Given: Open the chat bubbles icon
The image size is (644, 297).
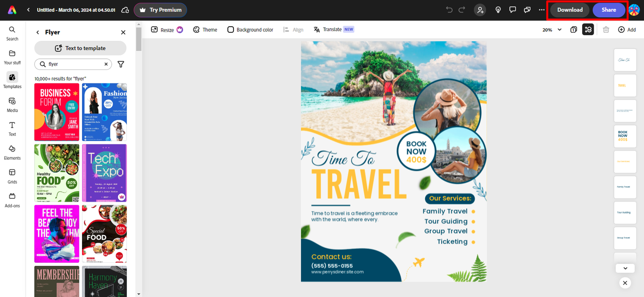Looking at the screenshot, I should pyautogui.click(x=527, y=10).
